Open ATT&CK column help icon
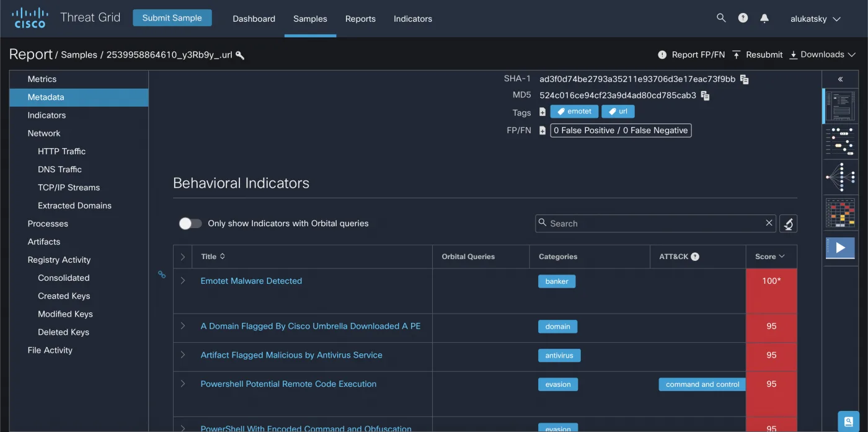Viewport: 868px width, 432px height. [695, 257]
